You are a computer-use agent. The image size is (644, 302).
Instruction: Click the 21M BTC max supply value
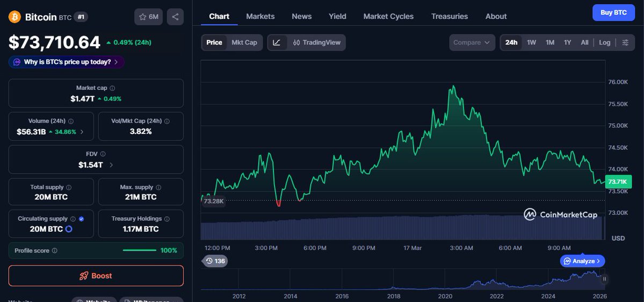[141, 197]
